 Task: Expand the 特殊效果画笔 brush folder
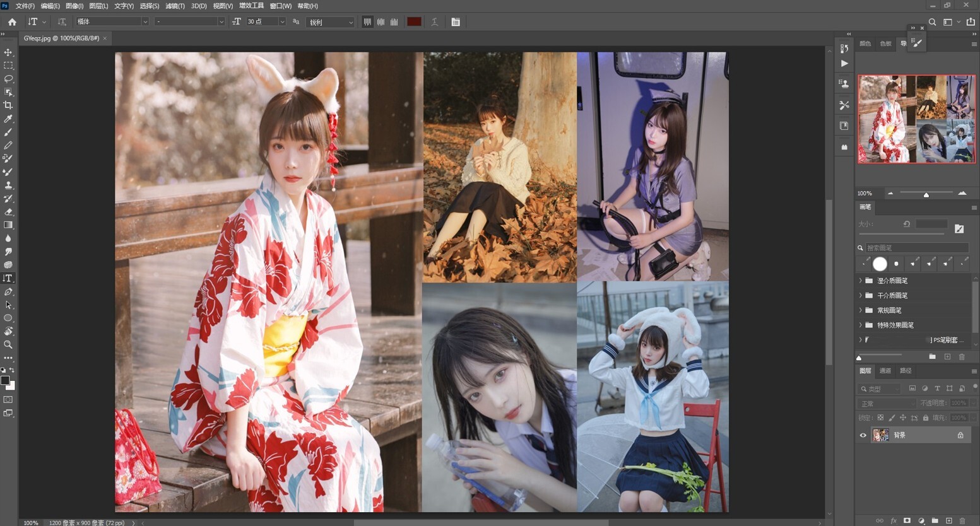pyautogui.click(x=860, y=325)
